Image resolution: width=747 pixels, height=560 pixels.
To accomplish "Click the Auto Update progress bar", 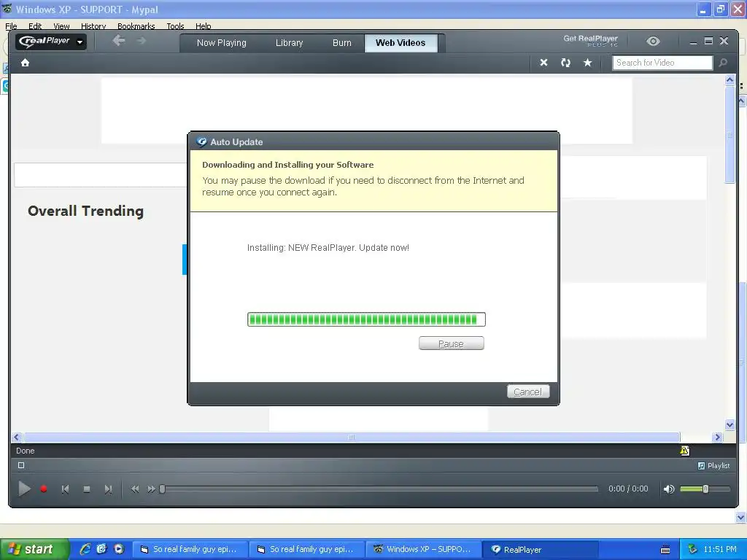I will coord(366,319).
